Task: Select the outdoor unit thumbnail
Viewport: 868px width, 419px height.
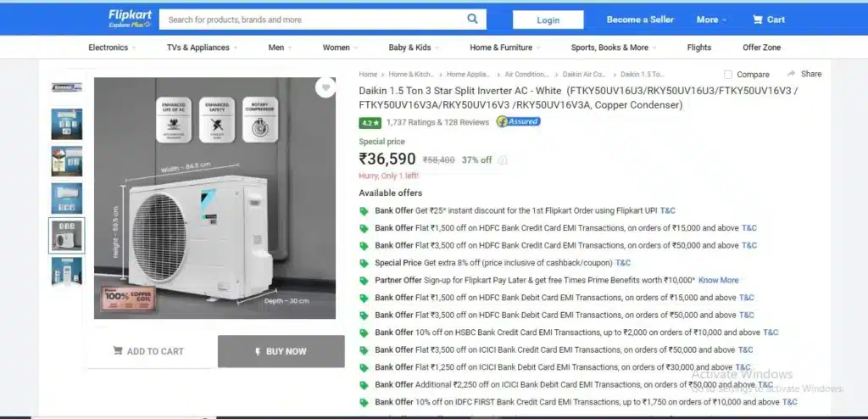Action: click(x=67, y=236)
